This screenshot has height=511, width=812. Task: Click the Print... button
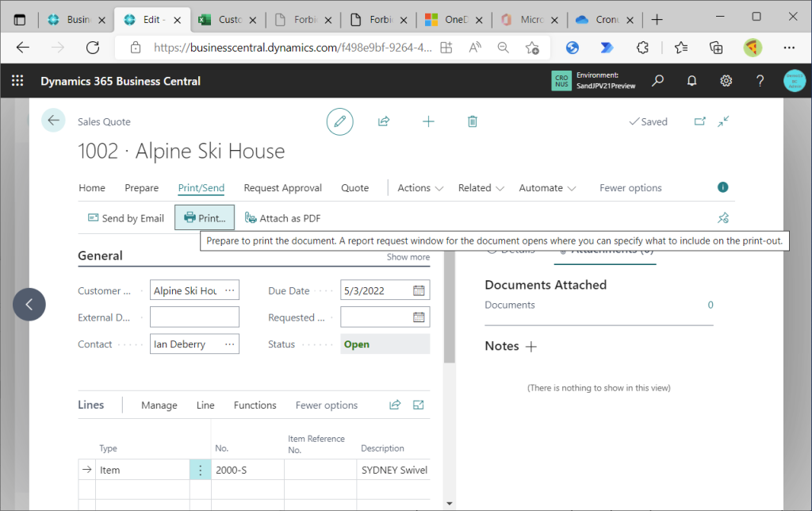tap(205, 217)
